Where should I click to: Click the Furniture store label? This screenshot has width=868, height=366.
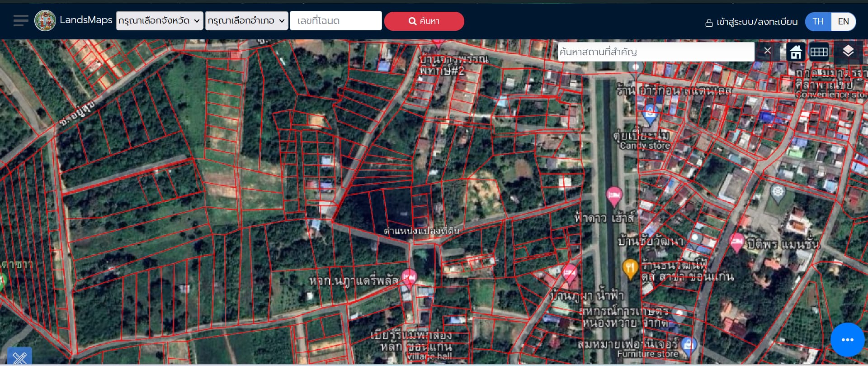pyautogui.click(x=648, y=354)
